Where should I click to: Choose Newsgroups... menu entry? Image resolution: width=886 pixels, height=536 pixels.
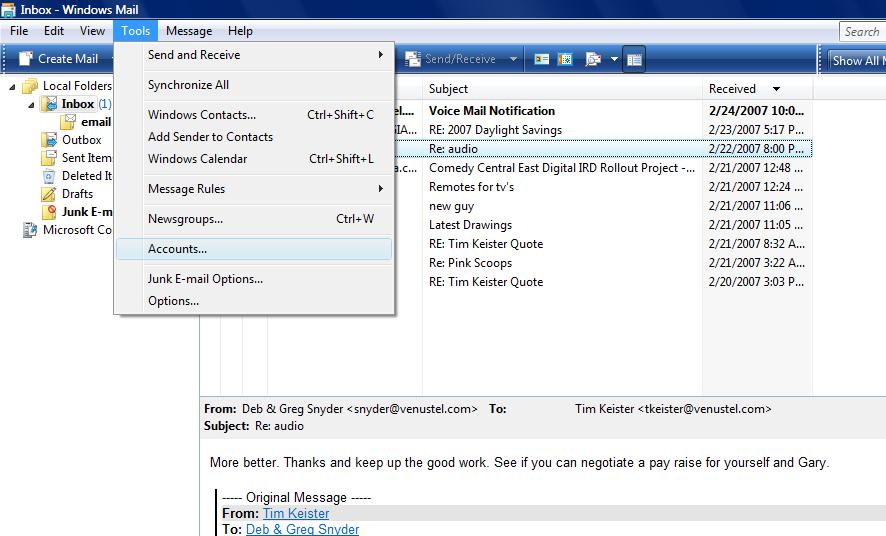(x=254, y=219)
